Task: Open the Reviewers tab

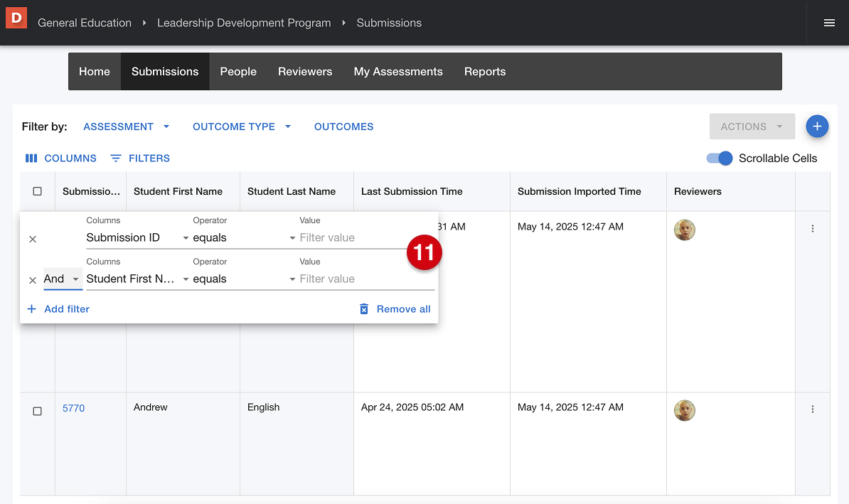Action: tap(305, 72)
